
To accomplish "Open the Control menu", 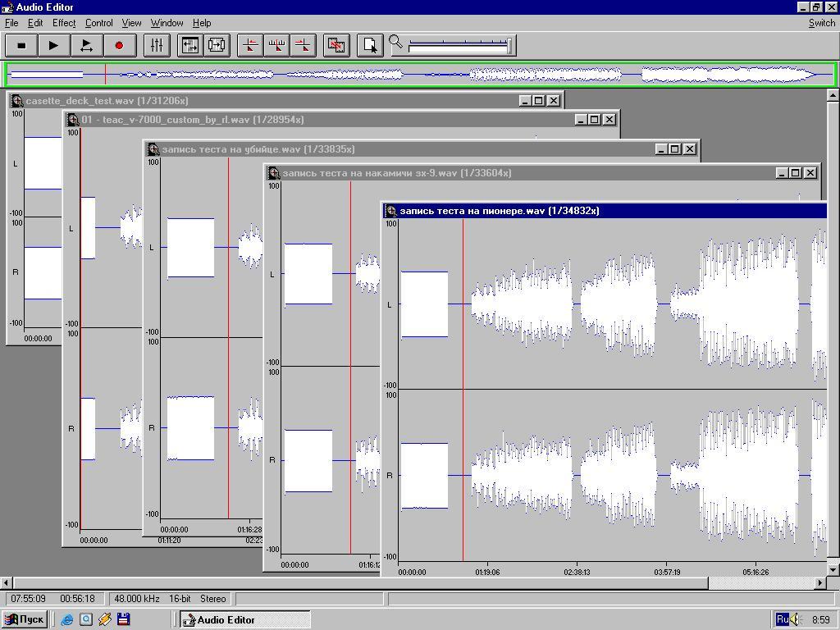I will (98, 23).
